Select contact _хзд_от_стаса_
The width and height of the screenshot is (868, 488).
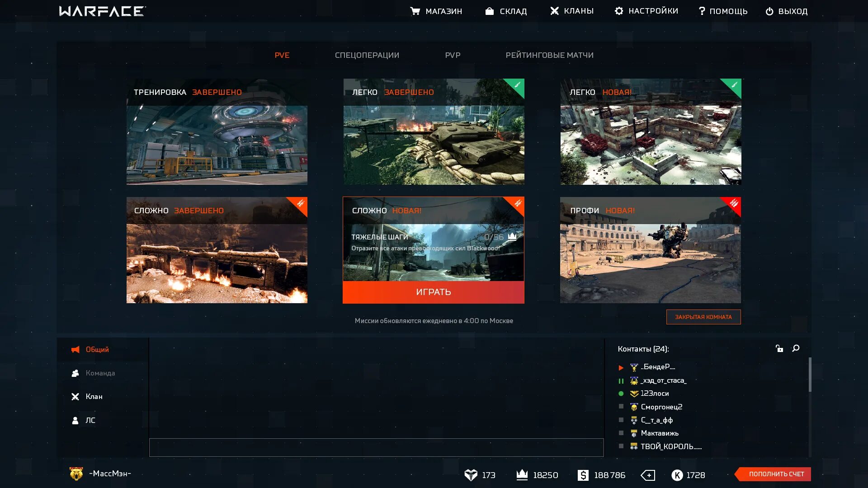[663, 380]
